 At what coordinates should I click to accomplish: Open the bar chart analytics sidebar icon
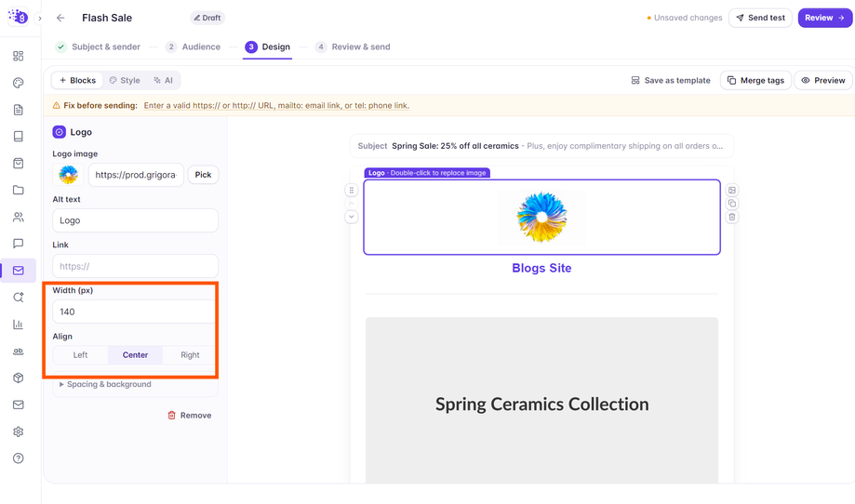(18, 325)
